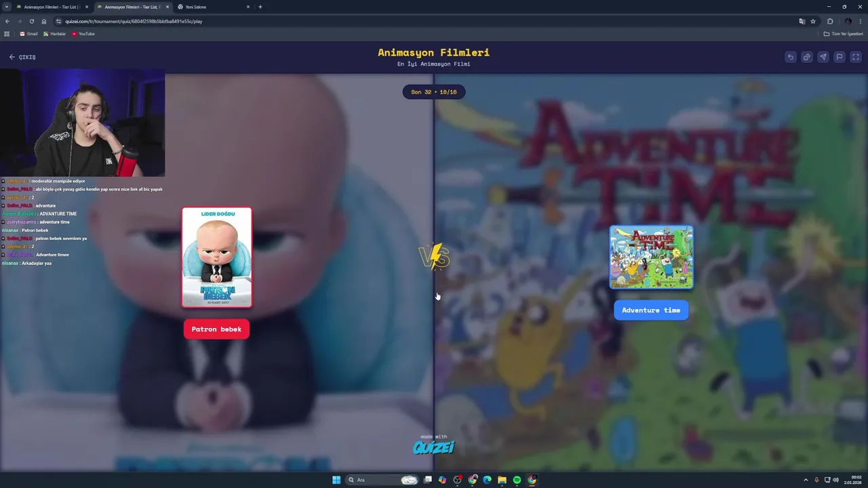Toggle fullscreen mode in quiz header

[x=856, y=57]
